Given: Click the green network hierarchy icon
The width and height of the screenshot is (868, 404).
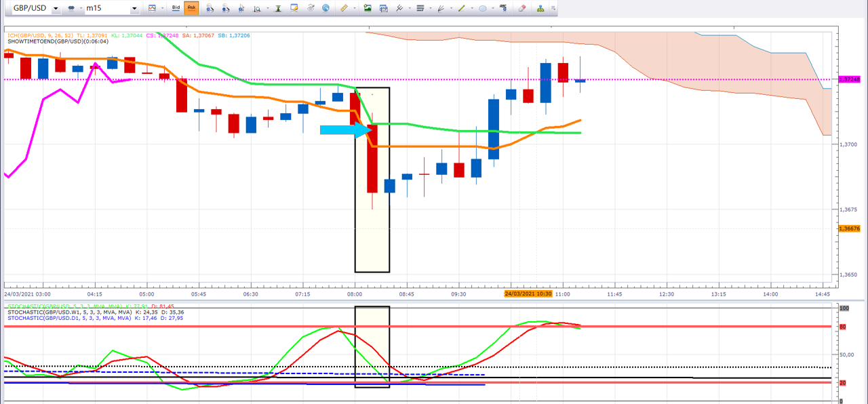Looking at the screenshot, I should pos(540,8).
